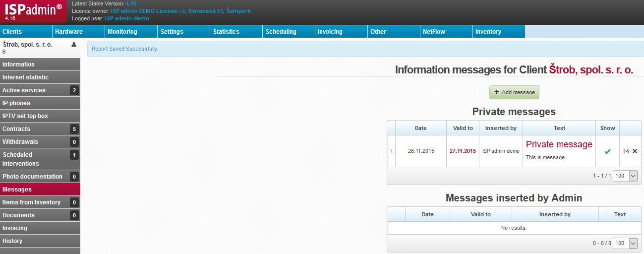644x254 pixels.
Task: Sort Admin messages by Date column
Action: [x=427, y=214]
